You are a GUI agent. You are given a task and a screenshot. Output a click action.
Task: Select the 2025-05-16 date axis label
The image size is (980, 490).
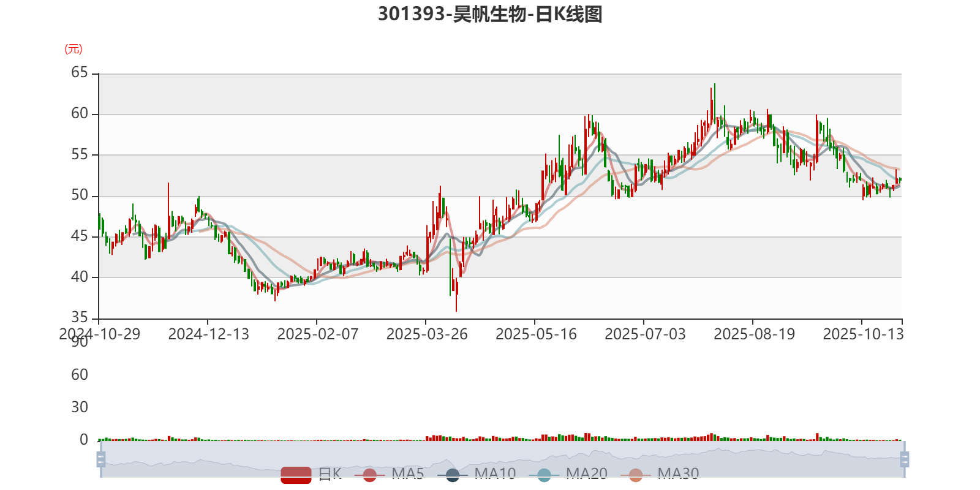(x=536, y=334)
